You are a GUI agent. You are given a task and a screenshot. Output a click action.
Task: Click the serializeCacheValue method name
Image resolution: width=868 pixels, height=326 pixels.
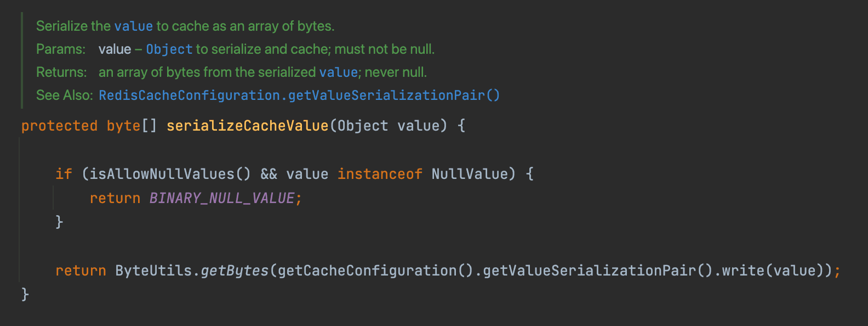click(x=247, y=126)
